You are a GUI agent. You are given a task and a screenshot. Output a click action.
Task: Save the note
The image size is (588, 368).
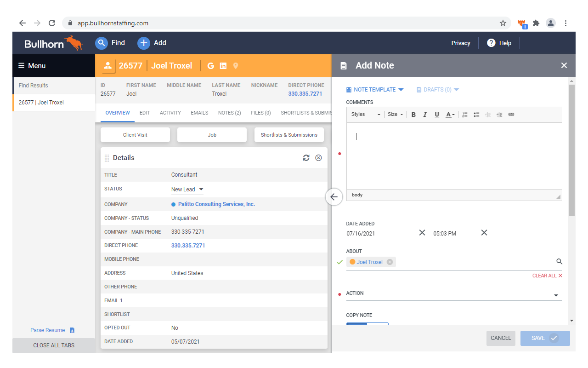(545, 338)
